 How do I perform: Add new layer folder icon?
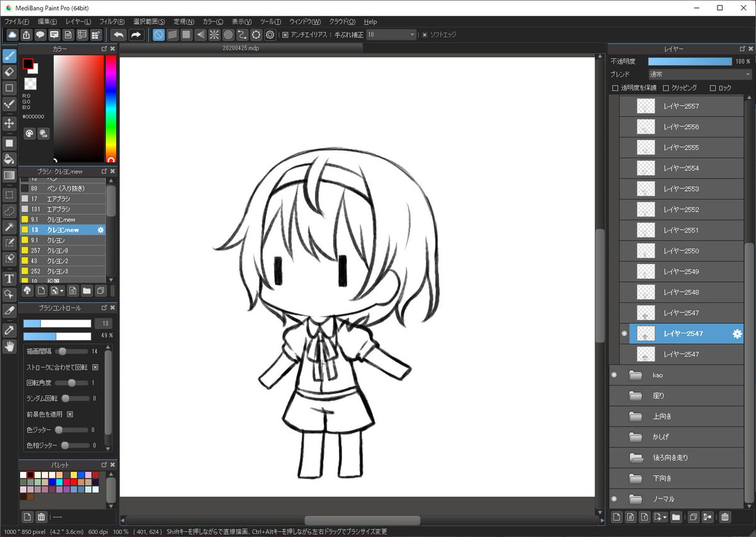coord(676,517)
